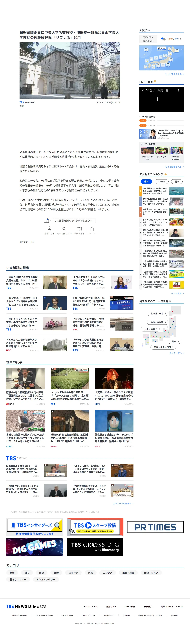190x644 pixels.
Task: Open the weather forecast map of Japan
Action: click(161, 58)
